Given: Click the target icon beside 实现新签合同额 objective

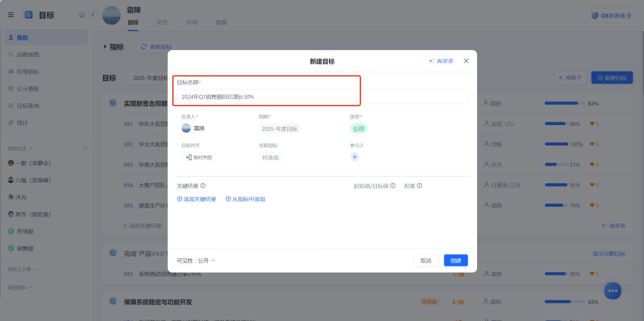Looking at the screenshot, I should click(x=113, y=103).
